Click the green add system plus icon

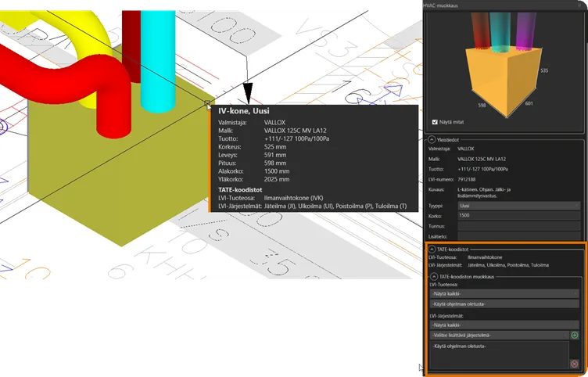[x=575, y=335]
